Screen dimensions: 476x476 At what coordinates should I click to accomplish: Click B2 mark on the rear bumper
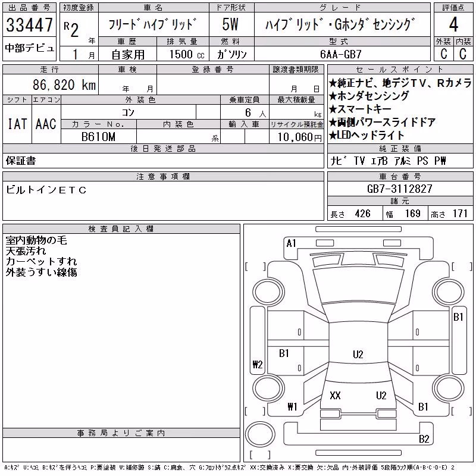pos(424,439)
